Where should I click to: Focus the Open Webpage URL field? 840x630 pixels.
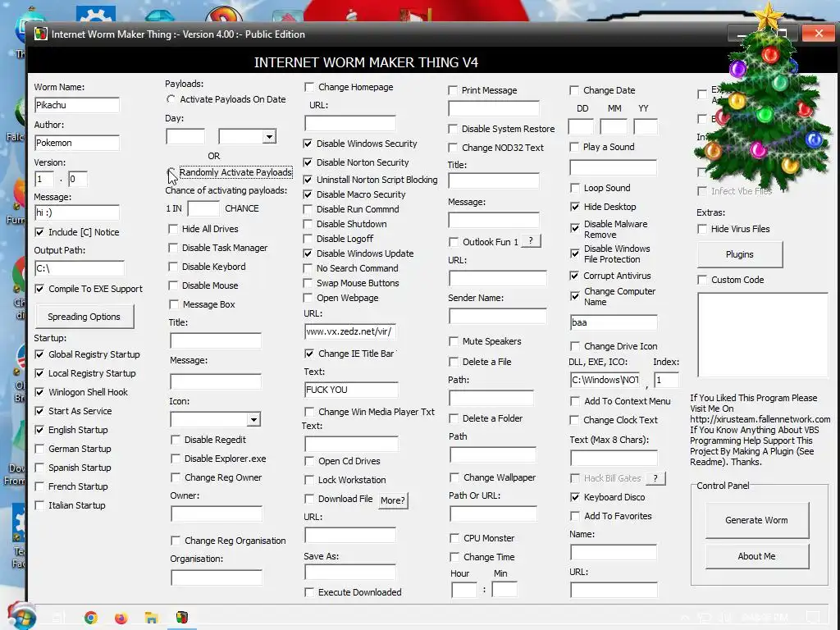(350, 331)
